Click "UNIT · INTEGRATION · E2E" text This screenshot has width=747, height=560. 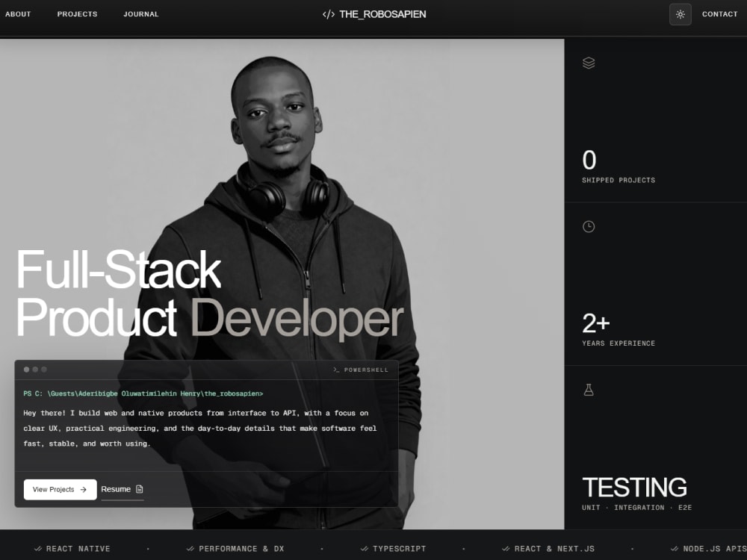637,508
